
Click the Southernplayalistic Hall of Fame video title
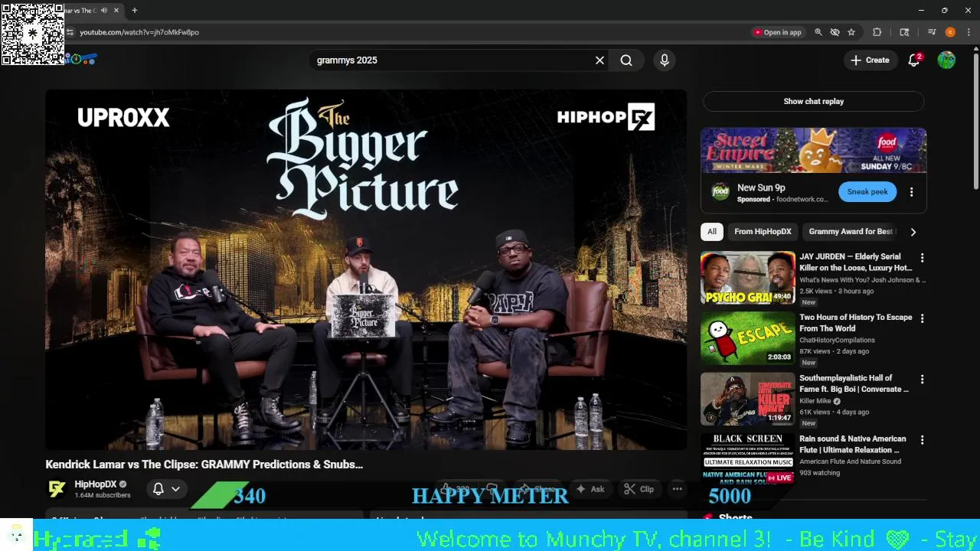[x=855, y=383]
